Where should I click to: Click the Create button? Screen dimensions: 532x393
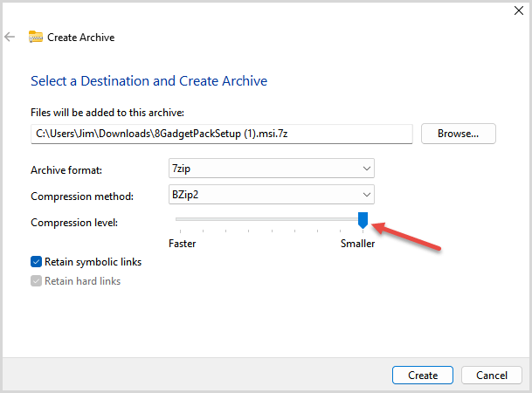pyautogui.click(x=423, y=375)
